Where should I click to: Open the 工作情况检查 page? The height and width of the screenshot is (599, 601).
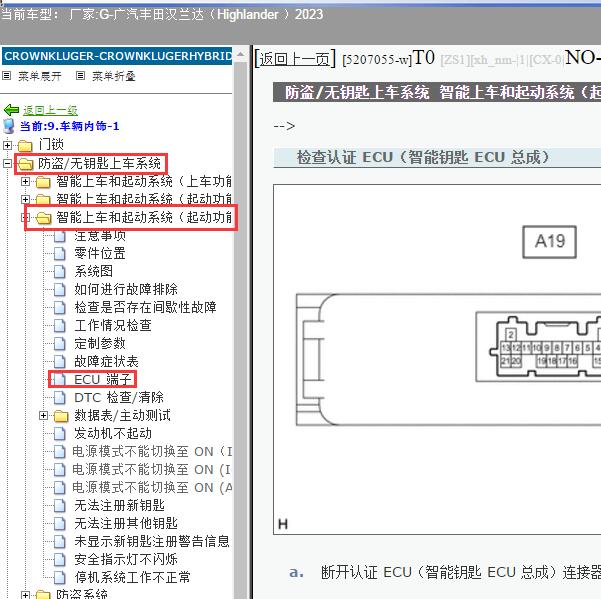pos(113,325)
